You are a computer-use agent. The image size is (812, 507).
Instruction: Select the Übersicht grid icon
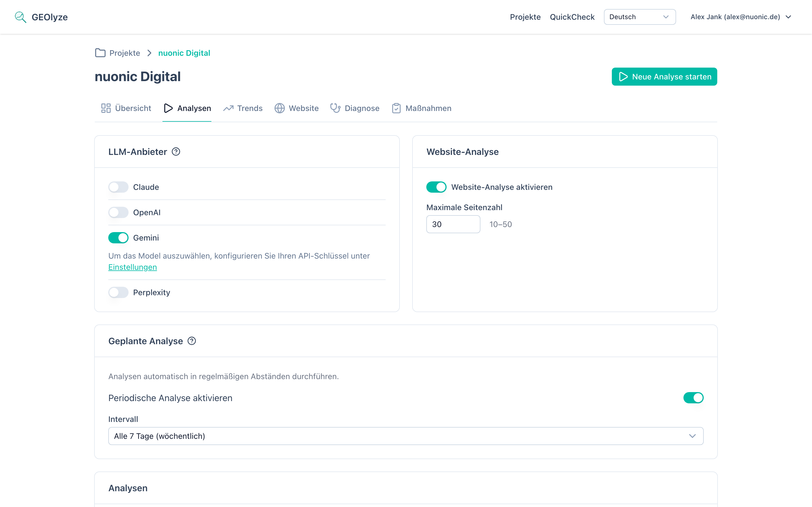[x=106, y=108]
